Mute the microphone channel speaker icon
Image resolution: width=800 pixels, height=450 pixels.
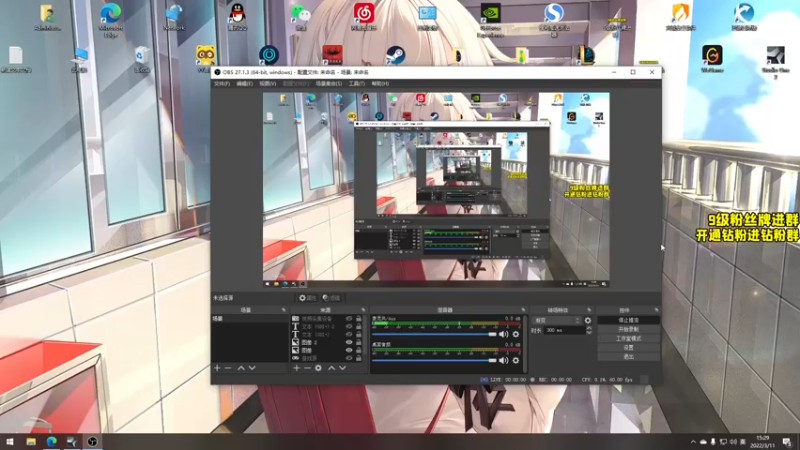tap(504, 334)
